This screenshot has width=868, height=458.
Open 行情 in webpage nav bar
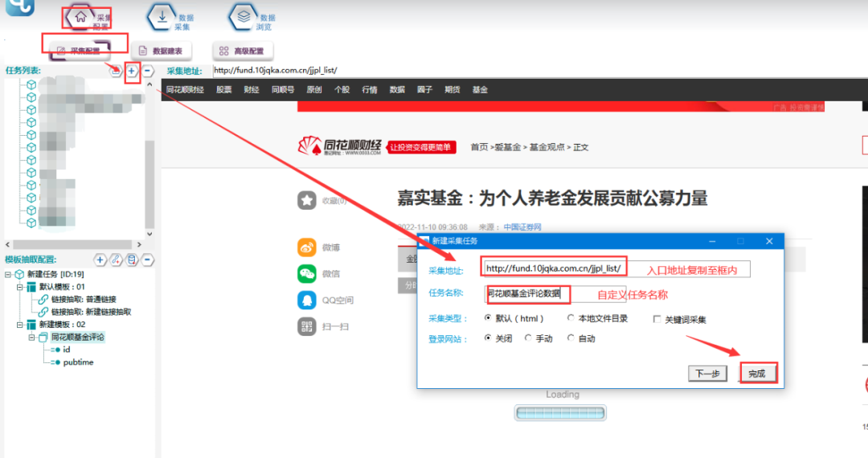(x=369, y=90)
